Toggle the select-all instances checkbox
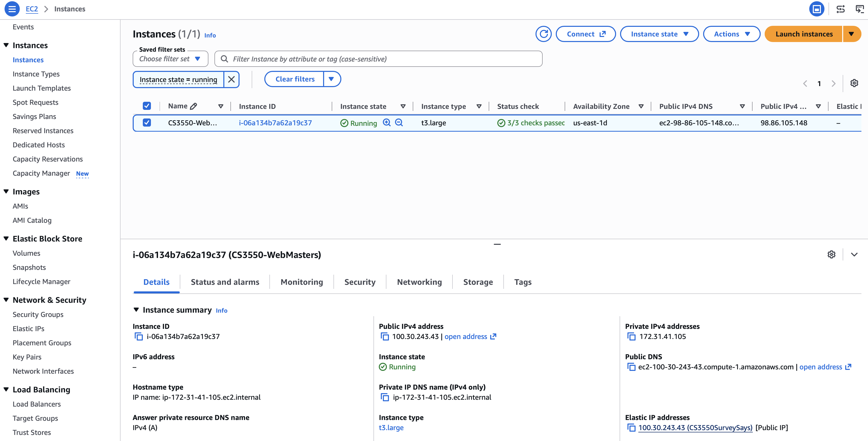 click(x=147, y=106)
